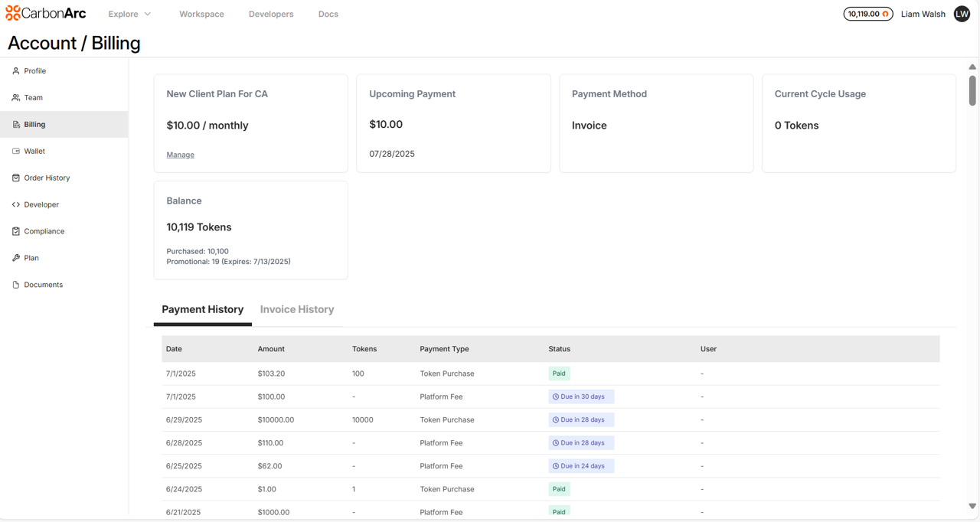Click clock icon on Due in 24 days badge
This screenshot has height=522, width=980.
click(x=556, y=465)
